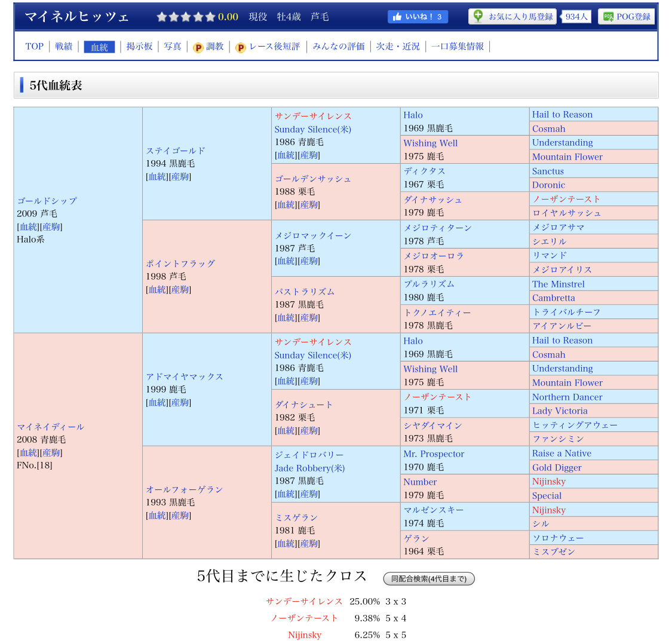Select the 写真 tab
Viewport: 672px width, 643px height.
pos(173,47)
